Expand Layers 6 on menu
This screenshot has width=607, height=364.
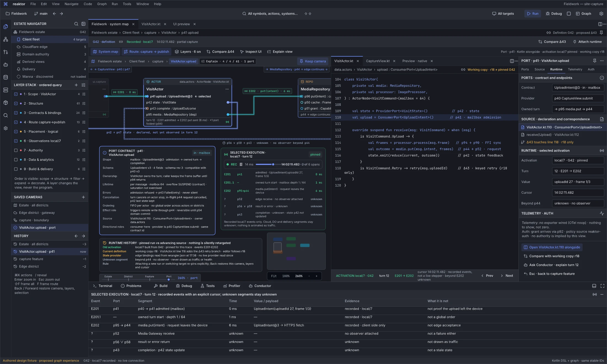[188, 52]
